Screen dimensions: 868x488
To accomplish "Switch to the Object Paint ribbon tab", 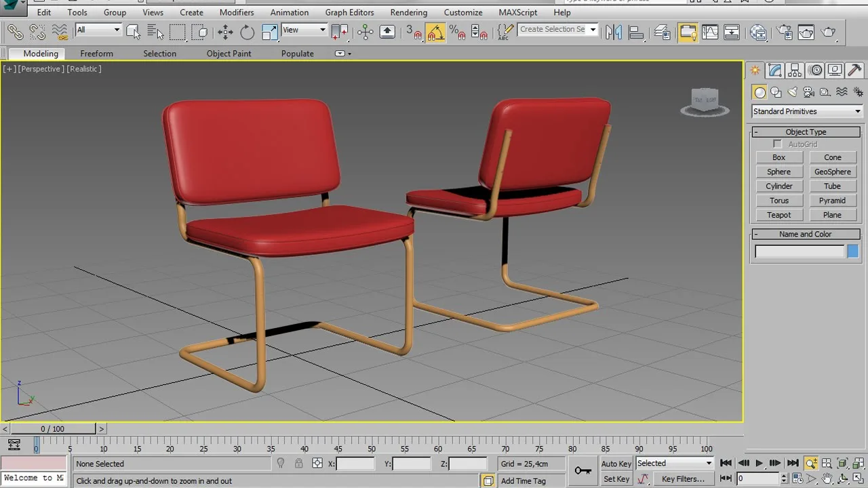I will point(229,54).
